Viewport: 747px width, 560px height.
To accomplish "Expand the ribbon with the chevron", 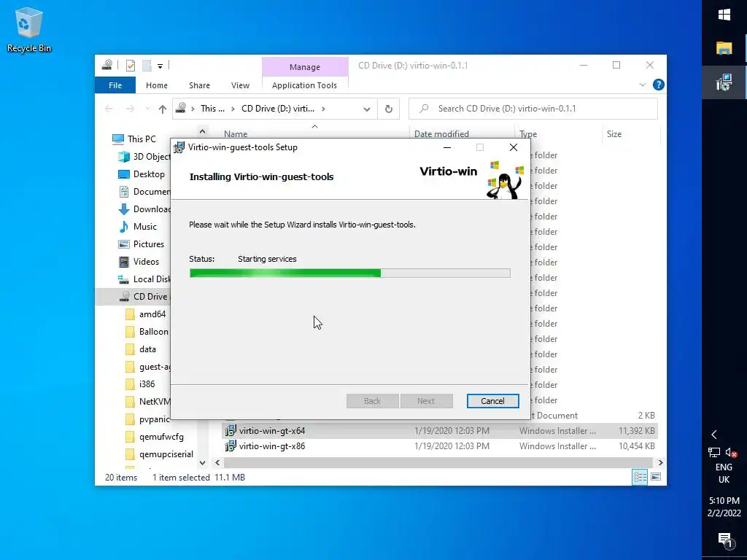I will 642,85.
